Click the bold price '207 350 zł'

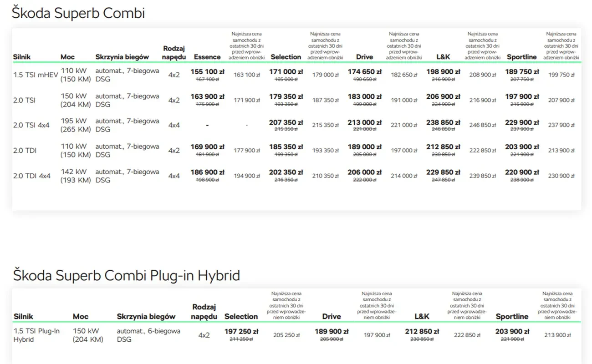[x=286, y=122]
